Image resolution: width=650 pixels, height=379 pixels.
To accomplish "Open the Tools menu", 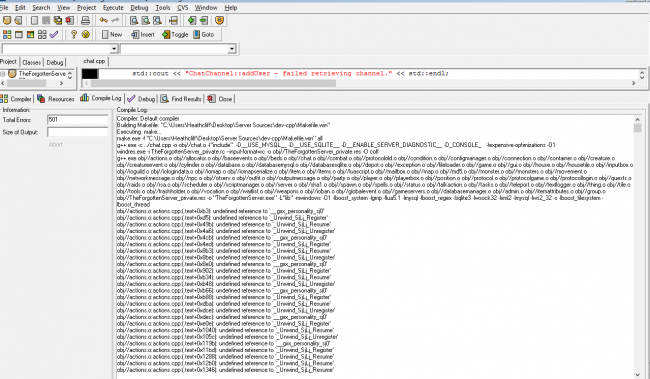I will [x=162, y=7].
